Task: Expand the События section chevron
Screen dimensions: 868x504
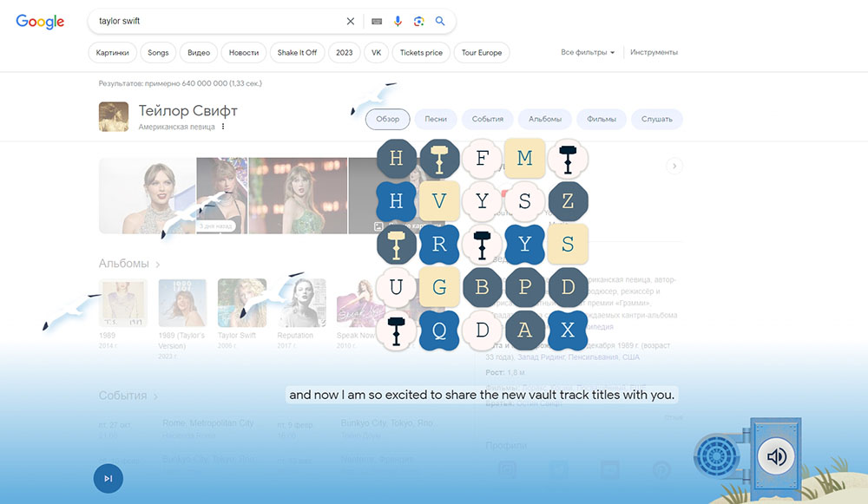Action: tap(156, 396)
